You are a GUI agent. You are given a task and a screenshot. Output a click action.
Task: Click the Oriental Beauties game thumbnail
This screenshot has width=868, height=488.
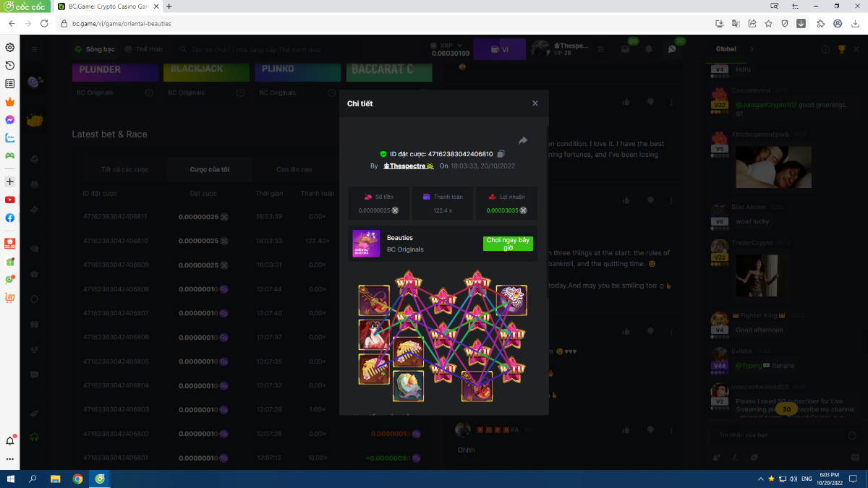pos(366,244)
